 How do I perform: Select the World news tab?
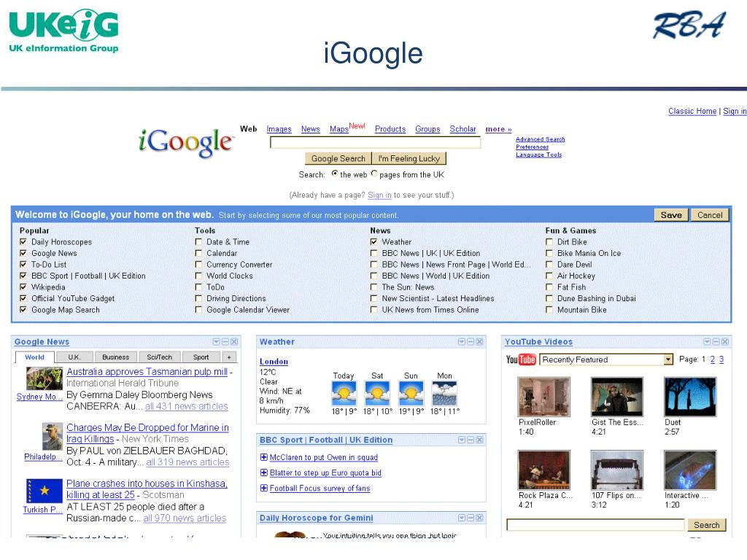coord(35,357)
